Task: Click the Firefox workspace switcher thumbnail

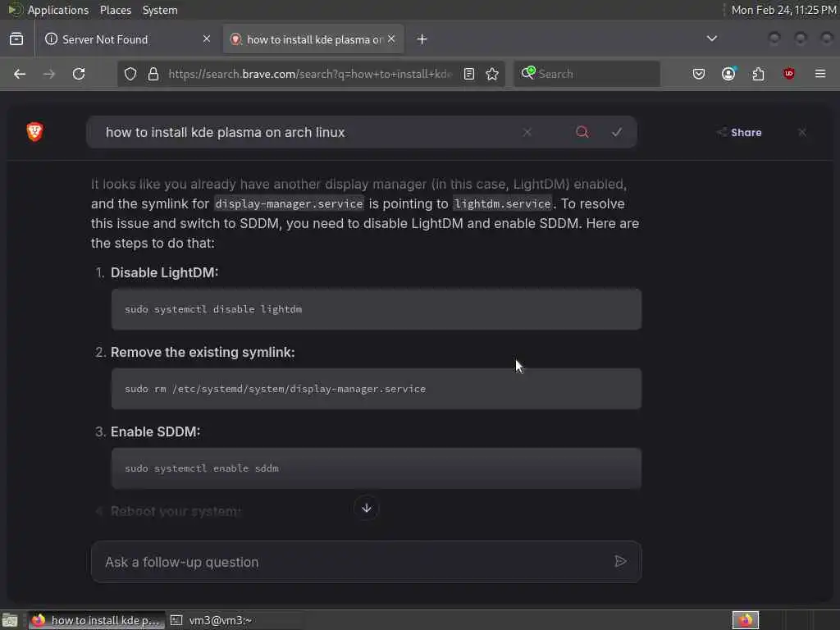Action: (746, 620)
